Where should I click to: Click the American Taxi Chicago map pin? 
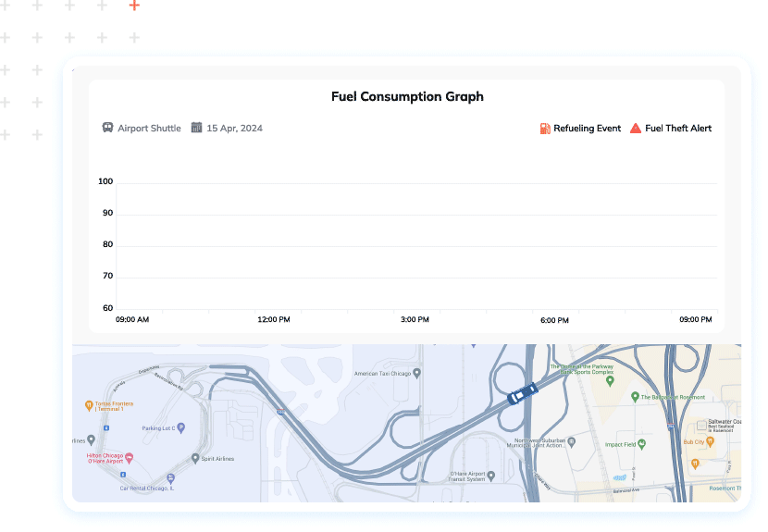pos(416,373)
